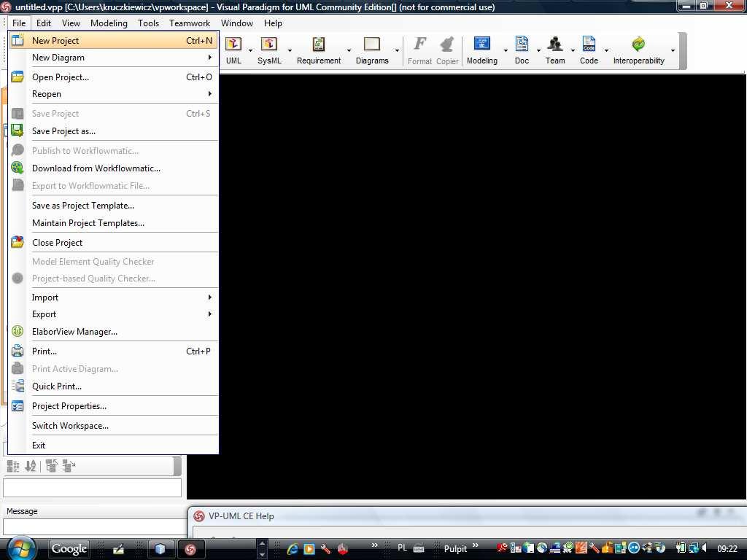Expand the Interoperability toolbar dropdown arrow
747x560 pixels.
coord(672,50)
